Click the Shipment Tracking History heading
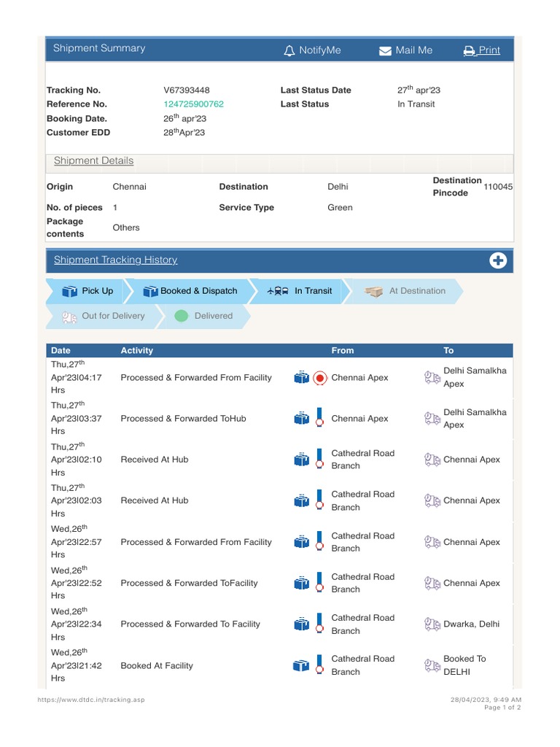Viewport: 560px width, 747px height. pos(115,260)
